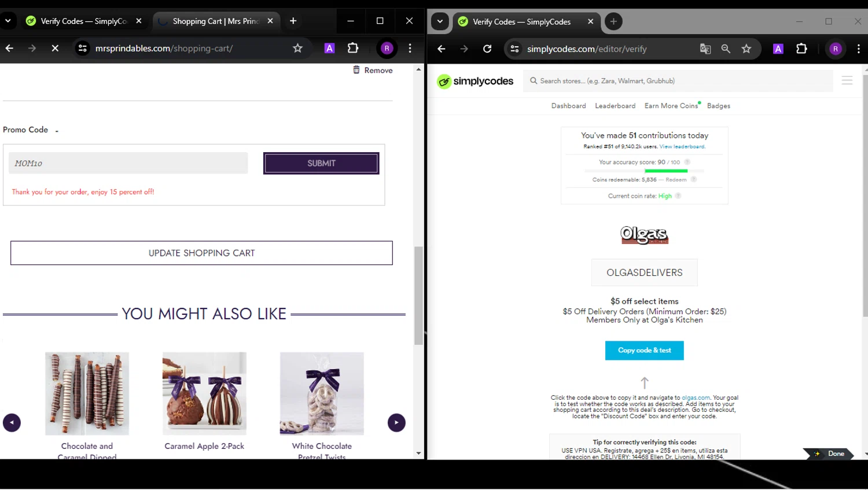This screenshot has width=868, height=490.
Task: Go back in the left browser window
Action: [x=9, y=49]
